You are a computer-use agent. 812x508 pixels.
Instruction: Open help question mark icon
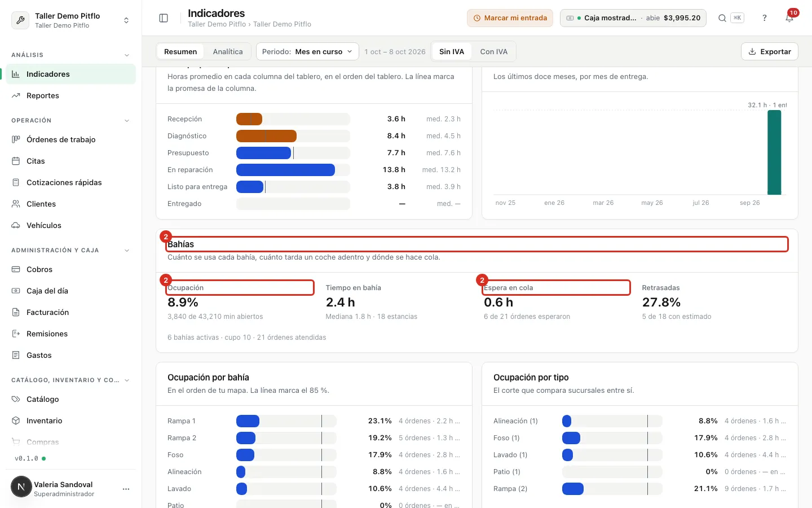765,18
